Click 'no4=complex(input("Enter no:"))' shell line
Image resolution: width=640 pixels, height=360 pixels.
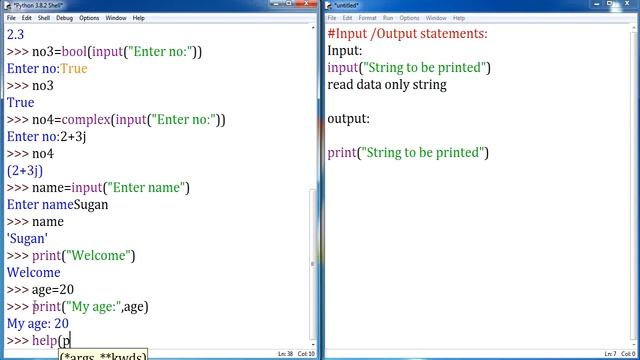pyautogui.click(x=116, y=120)
